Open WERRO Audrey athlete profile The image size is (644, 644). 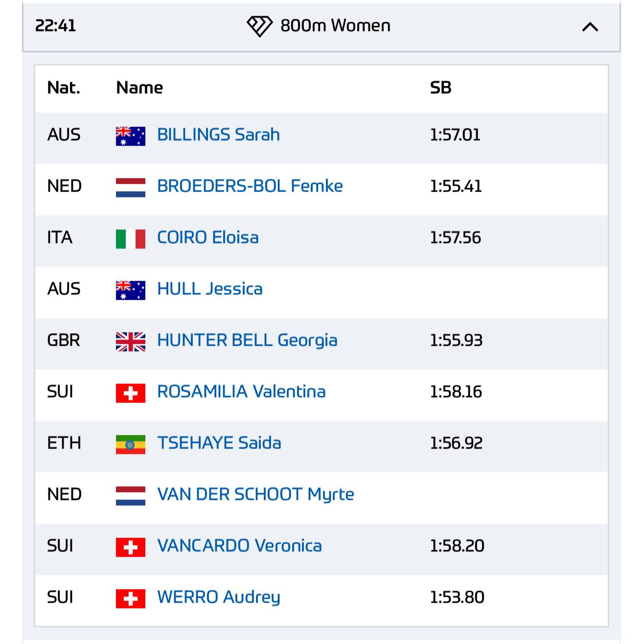pyautogui.click(x=219, y=597)
